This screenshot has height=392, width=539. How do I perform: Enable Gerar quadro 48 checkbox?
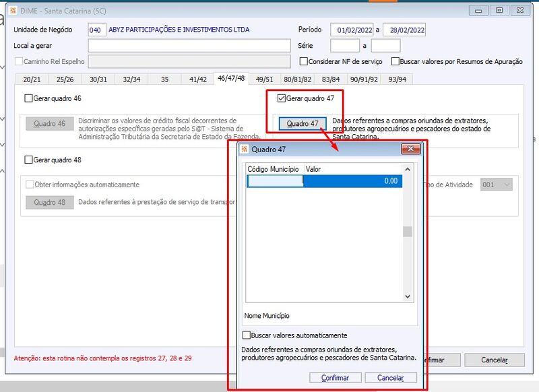[28, 160]
